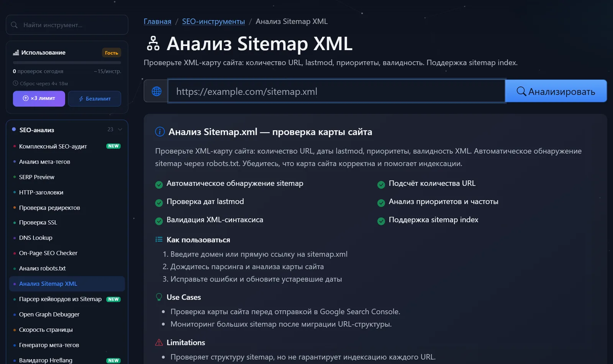Click the green check by Подсчёт количества URL

(381, 185)
